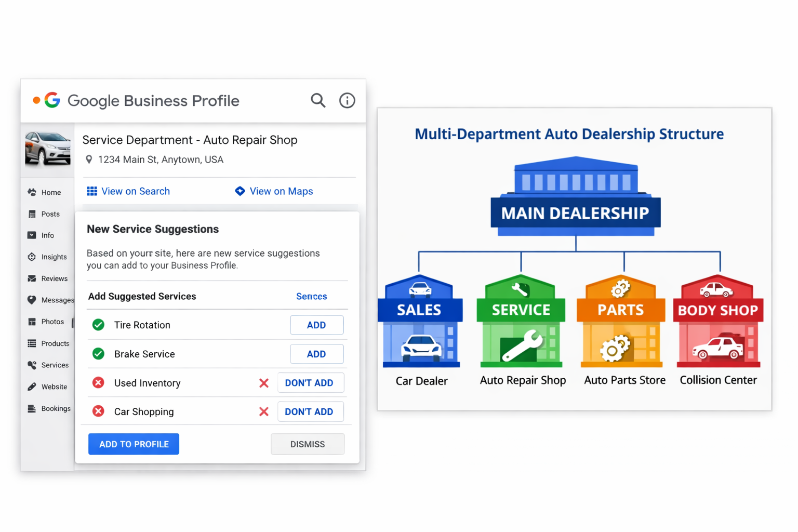This screenshot has width=798, height=532.
Task: Open the Reviews star icon
Action: (32, 278)
